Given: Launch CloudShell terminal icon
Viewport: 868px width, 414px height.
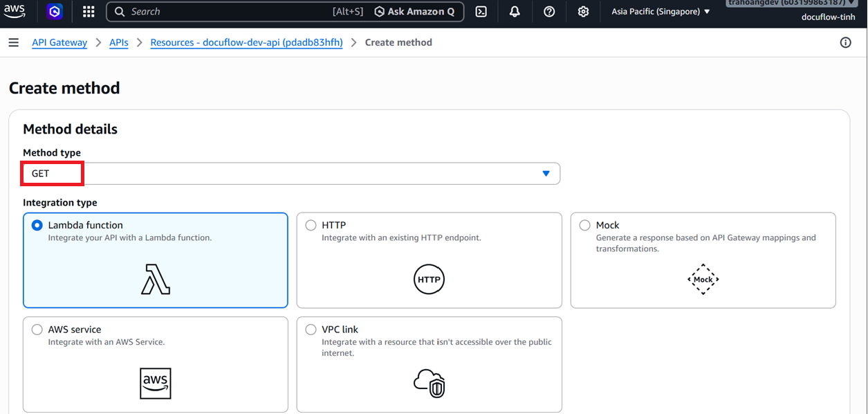Looking at the screenshot, I should (481, 12).
